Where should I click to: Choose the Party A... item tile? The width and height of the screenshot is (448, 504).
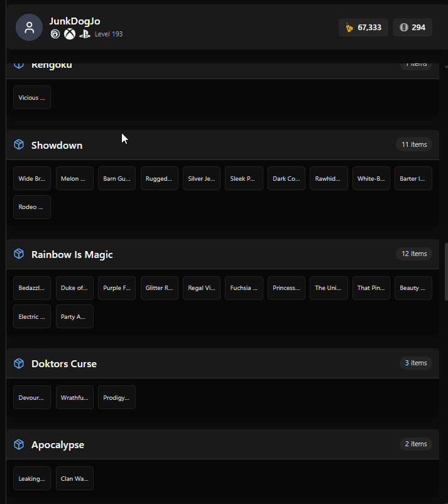tap(75, 316)
